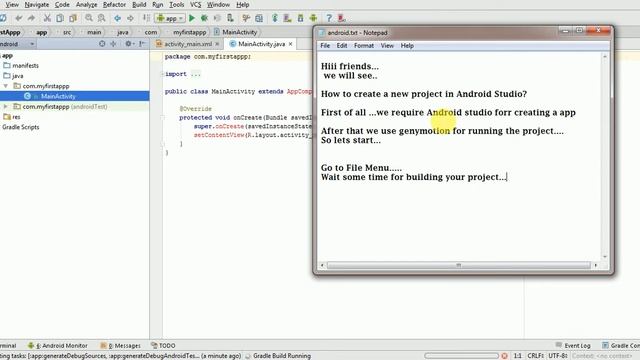Click the Attach debugger to process icon
Image resolution: width=640 pixels, height=360 pixels.
pyautogui.click(x=230, y=18)
